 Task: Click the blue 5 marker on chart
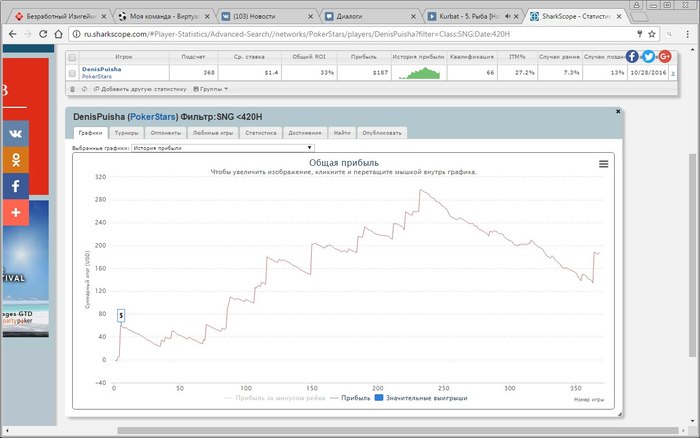tap(121, 316)
